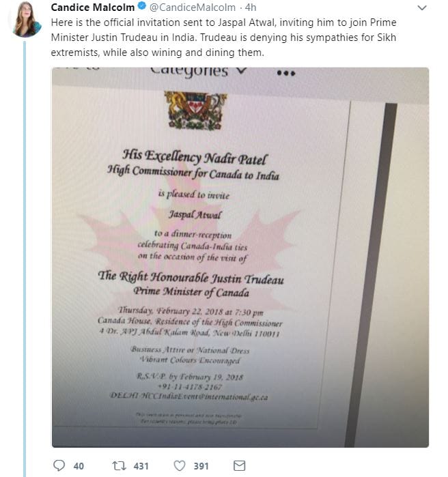Click the retweet count 431

click(x=141, y=465)
